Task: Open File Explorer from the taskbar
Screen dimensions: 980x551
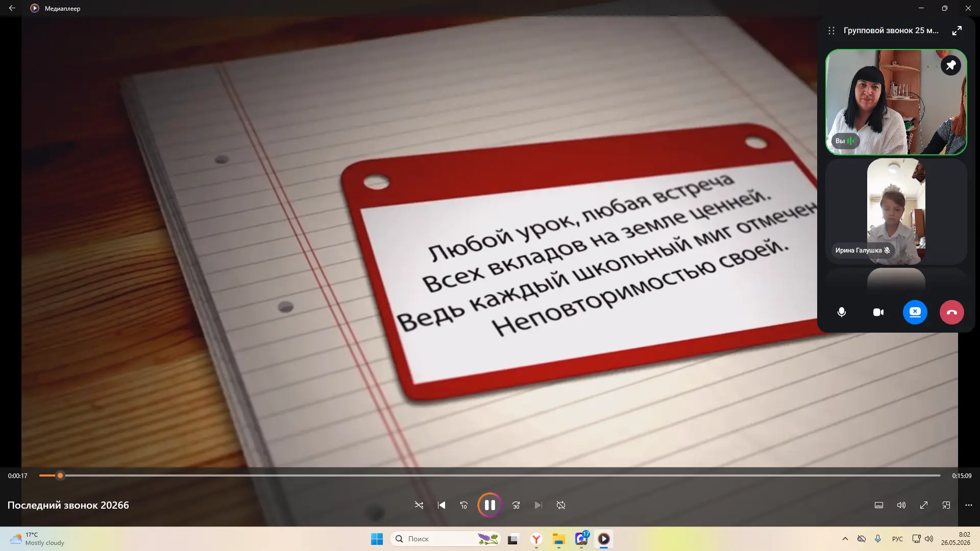Action: click(x=559, y=539)
